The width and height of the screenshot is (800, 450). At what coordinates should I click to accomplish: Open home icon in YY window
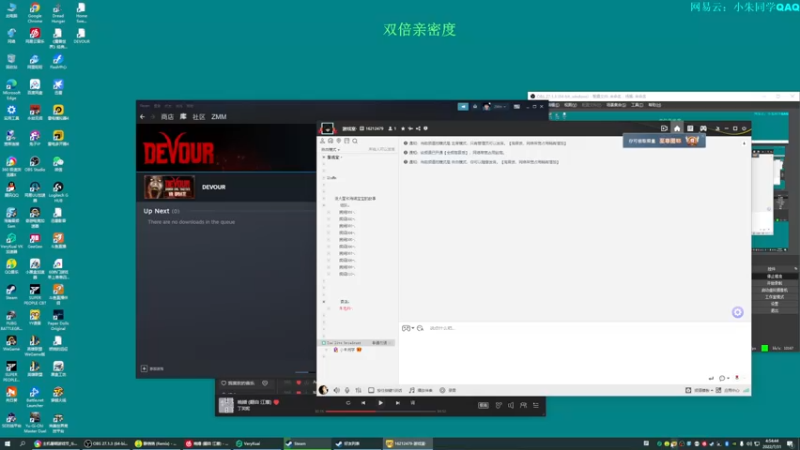[x=677, y=129]
